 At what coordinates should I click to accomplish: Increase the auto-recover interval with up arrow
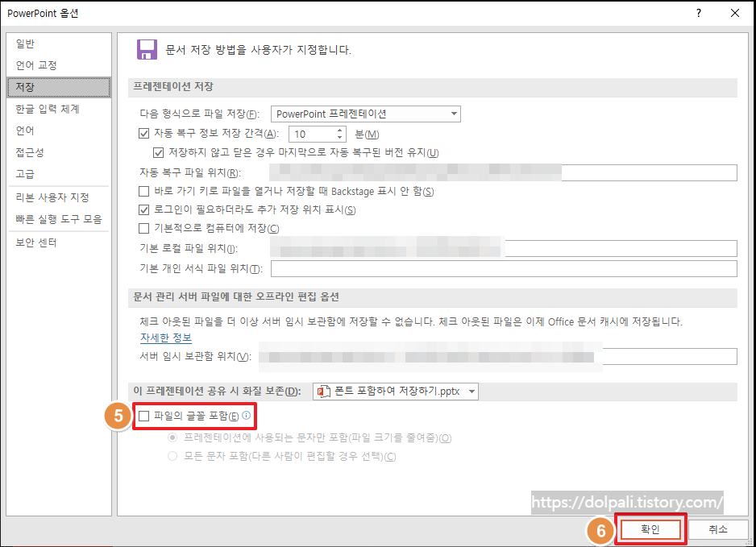[x=340, y=131]
